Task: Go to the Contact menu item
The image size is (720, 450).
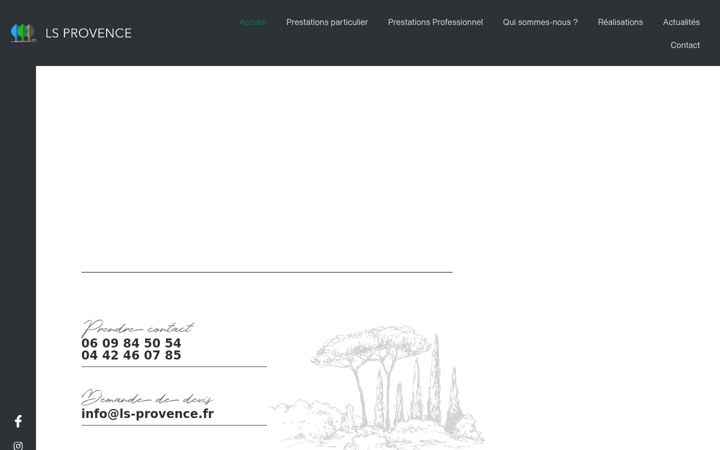Action: pyautogui.click(x=685, y=45)
